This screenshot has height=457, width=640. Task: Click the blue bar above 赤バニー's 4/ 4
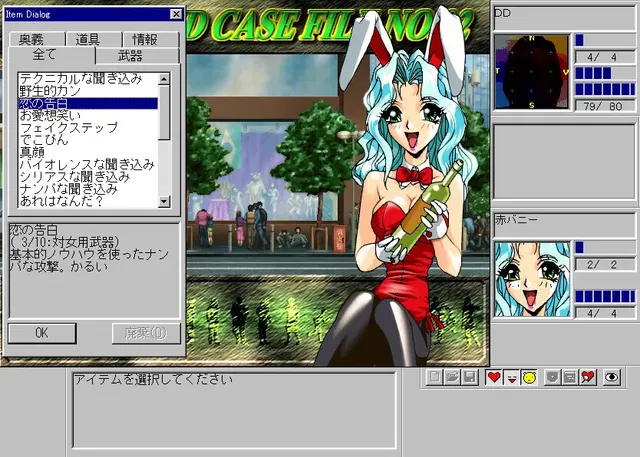(605, 296)
